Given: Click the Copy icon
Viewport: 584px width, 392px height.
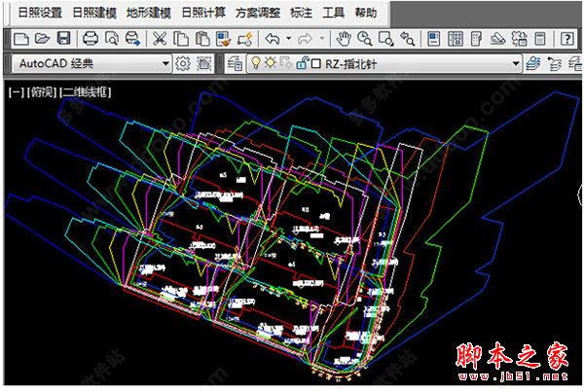Looking at the screenshot, I should (x=181, y=39).
